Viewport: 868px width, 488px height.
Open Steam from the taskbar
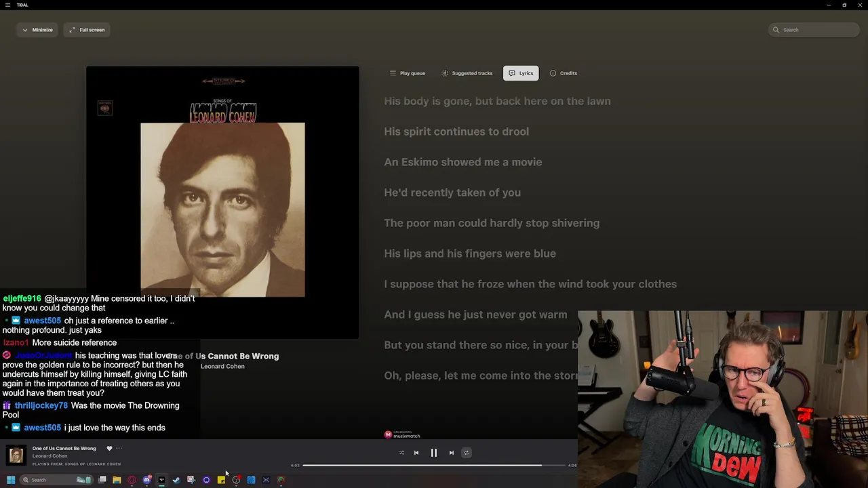pyautogui.click(x=176, y=480)
